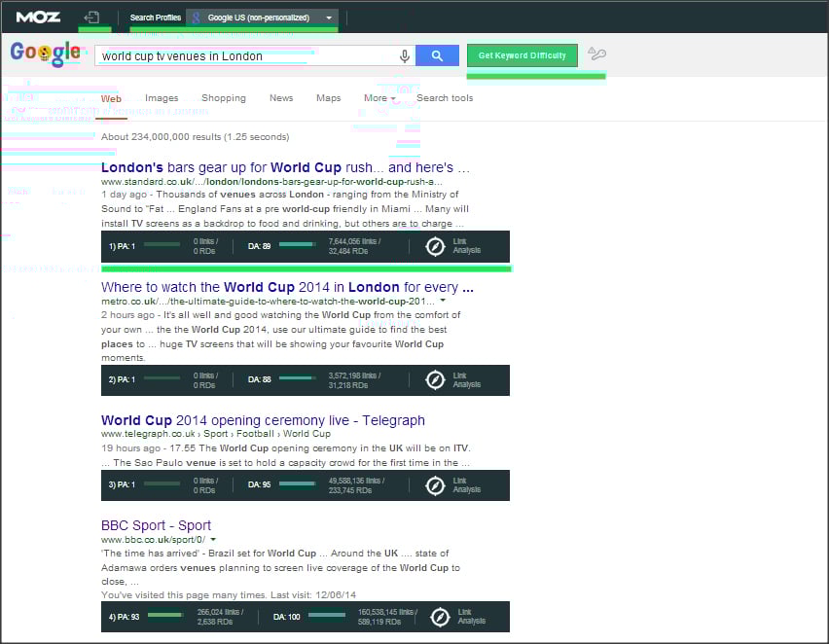Click the DA: 100 bar in result 4
The height and width of the screenshot is (644, 829).
327,615
